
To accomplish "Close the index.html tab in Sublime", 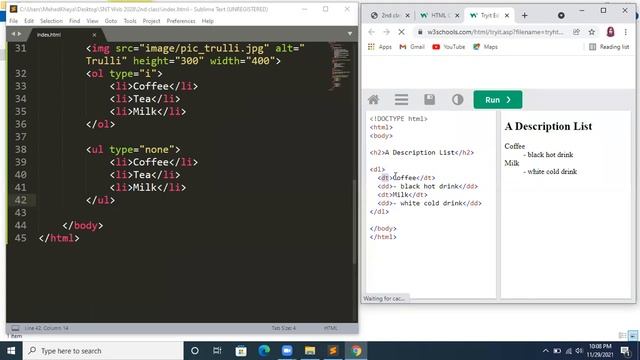I will (94, 35).
